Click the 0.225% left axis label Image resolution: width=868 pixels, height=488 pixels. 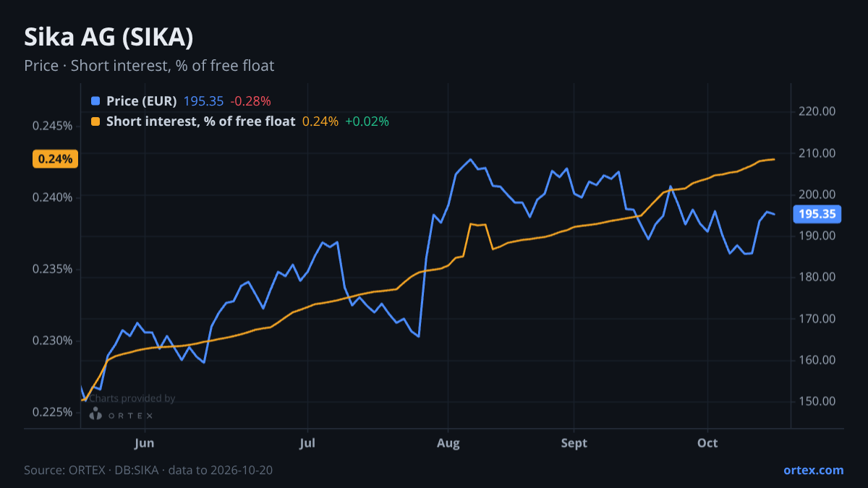[52, 412]
